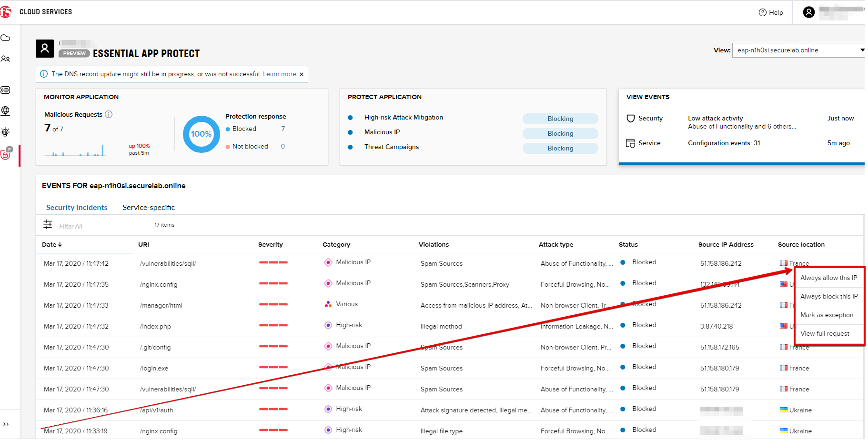Click the 100% protection donut chart
Screen dimensions: 868x440
201,134
